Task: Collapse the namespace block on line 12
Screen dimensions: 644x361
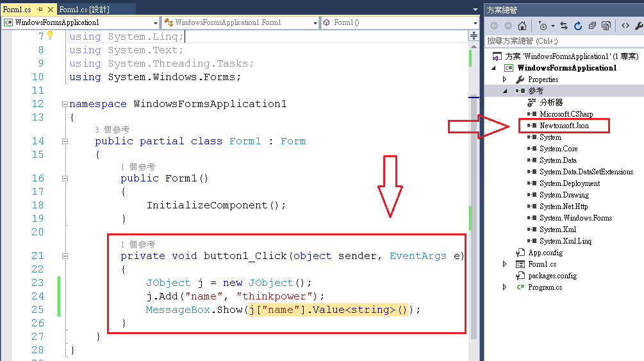Action: tap(65, 104)
